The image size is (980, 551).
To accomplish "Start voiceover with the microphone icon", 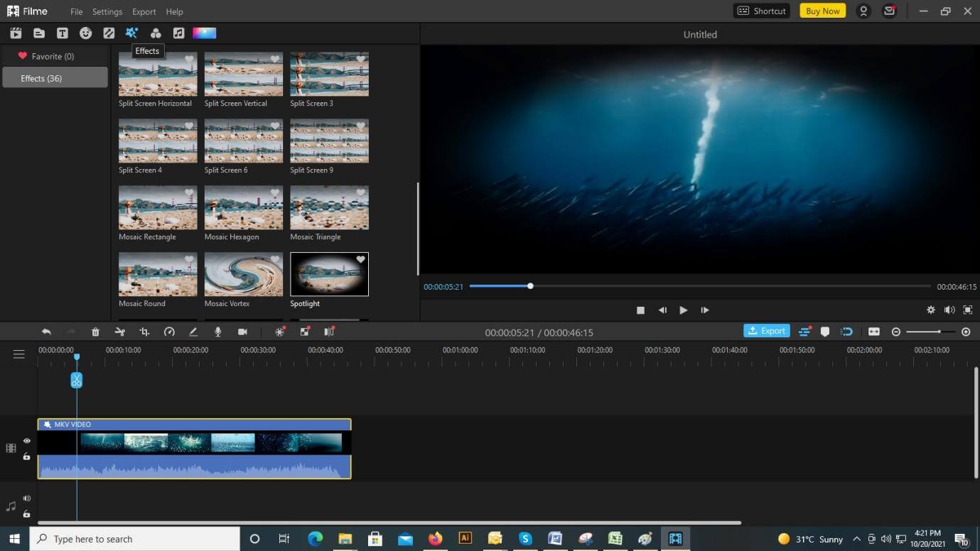I will (x=218, y=332).
